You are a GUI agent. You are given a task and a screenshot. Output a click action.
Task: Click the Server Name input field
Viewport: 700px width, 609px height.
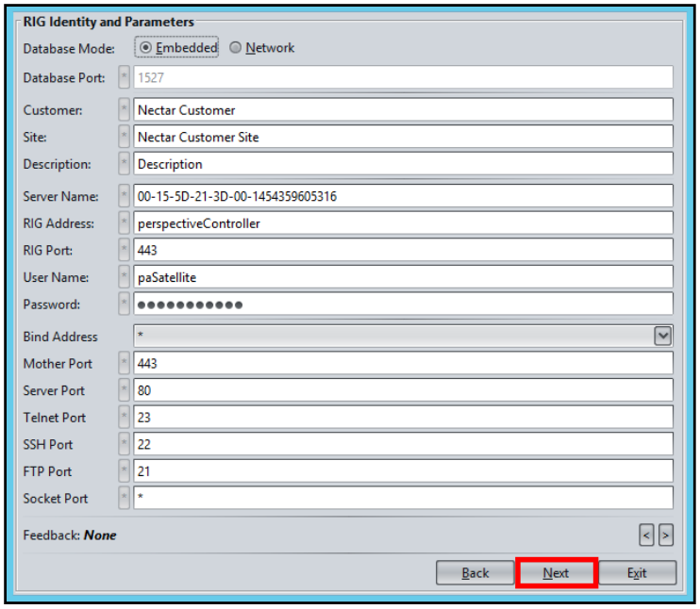point(403,196)
